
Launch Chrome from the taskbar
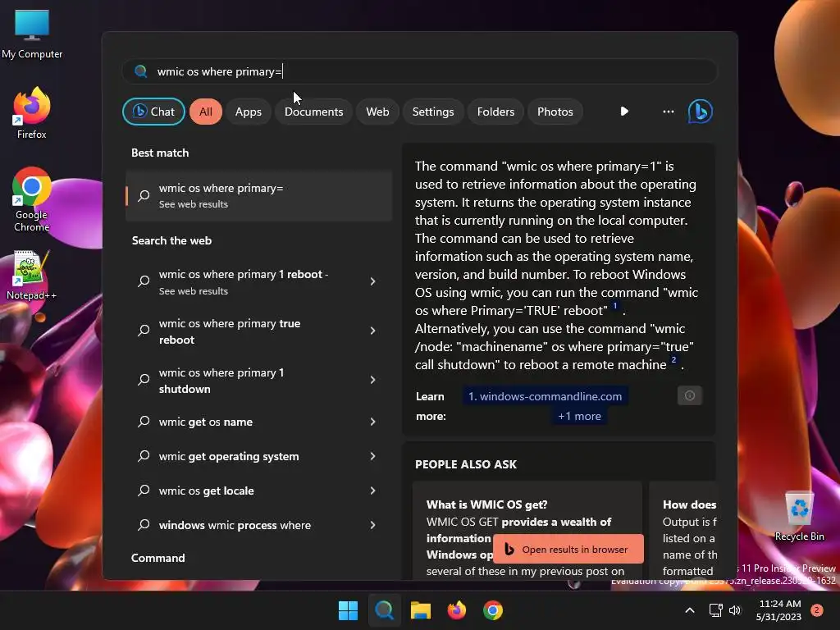point(493,610)
